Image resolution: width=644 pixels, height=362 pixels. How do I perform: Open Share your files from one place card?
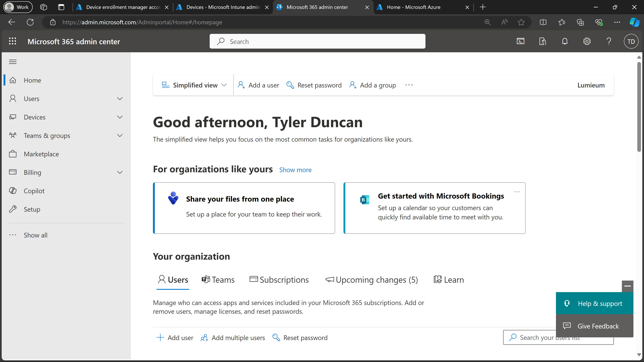click(244, 208)
